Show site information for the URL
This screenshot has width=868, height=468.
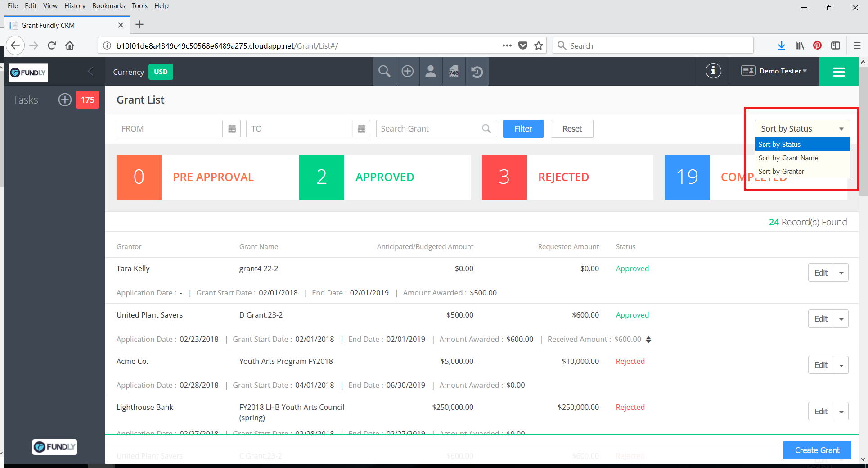[107, 45]
